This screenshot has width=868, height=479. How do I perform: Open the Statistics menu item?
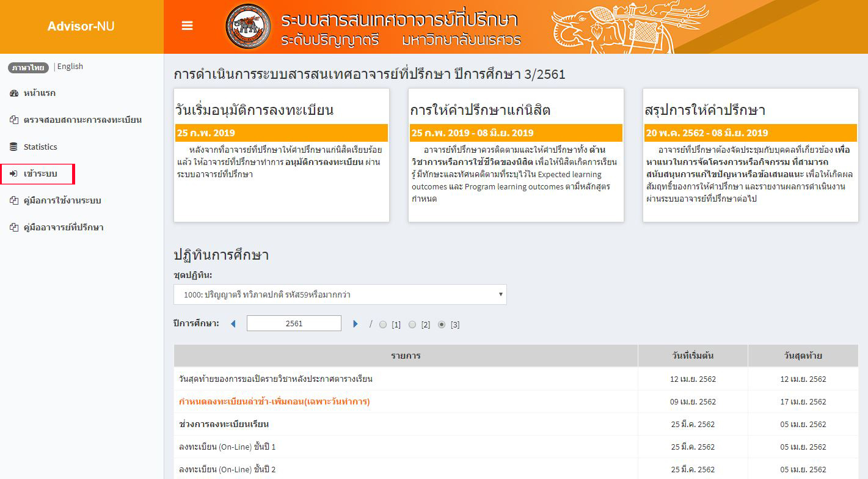pos(40,147)
